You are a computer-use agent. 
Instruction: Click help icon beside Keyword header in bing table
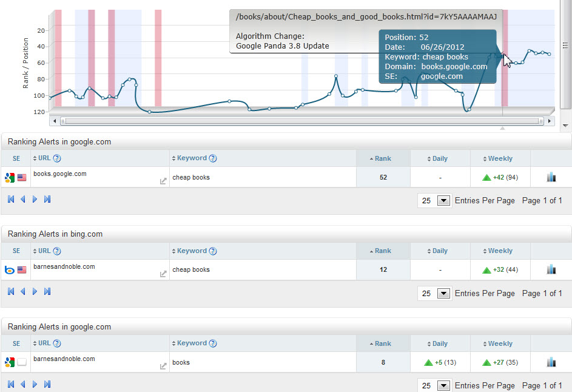pyautogui.click(x=213, y=251)
